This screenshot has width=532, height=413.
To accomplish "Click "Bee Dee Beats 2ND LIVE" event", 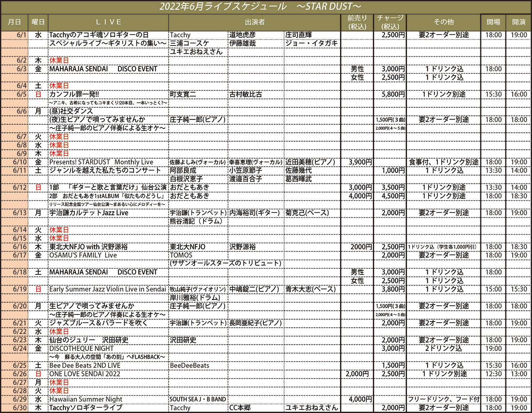I will pyautogui.click(x=85, y=366).
